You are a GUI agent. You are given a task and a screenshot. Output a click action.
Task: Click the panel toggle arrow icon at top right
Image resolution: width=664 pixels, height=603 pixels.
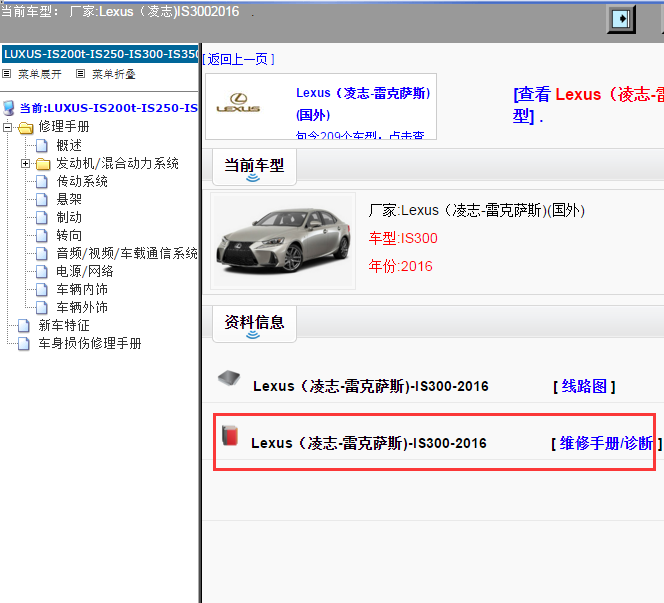pyautogui.click(x=621, y=19)
